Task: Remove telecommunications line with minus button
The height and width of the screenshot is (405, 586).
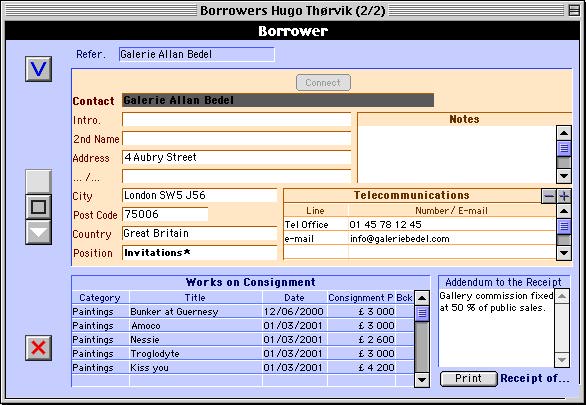Action: (x=549, y=196)
